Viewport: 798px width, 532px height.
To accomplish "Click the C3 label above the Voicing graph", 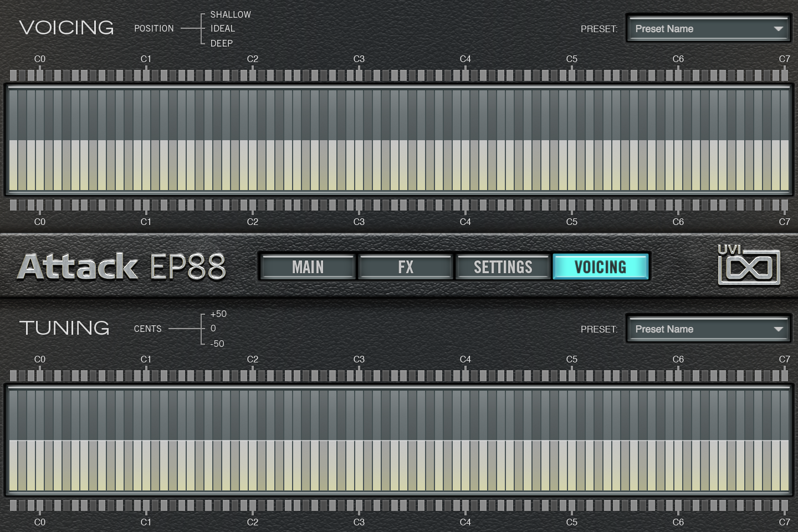I will click(x=359, y=59).
